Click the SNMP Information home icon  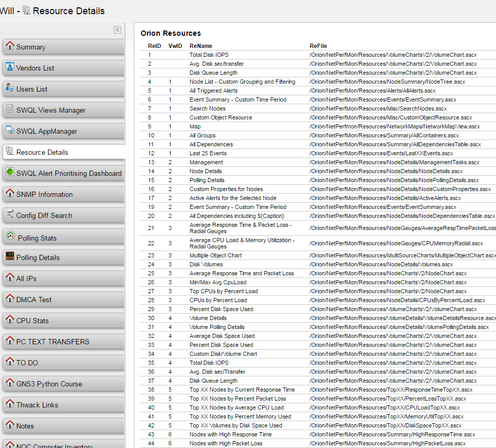[x=10, y=193]
